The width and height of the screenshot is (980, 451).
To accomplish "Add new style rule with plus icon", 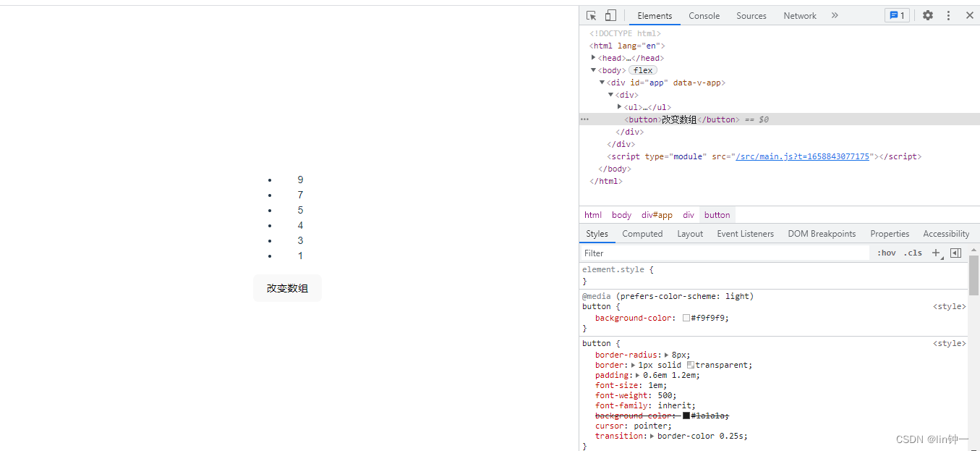I will click(x=936, y=253).
